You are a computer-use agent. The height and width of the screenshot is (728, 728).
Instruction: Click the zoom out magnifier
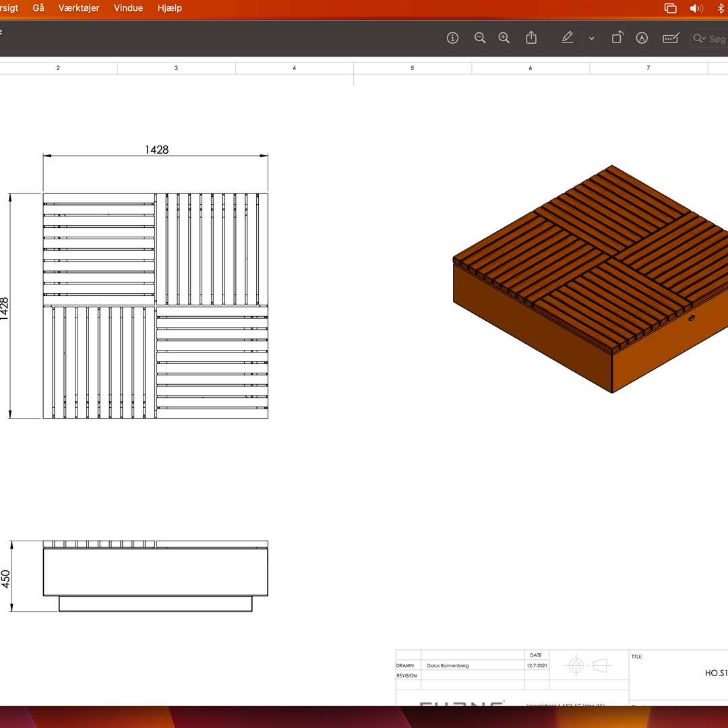click(x=480, y=38)
